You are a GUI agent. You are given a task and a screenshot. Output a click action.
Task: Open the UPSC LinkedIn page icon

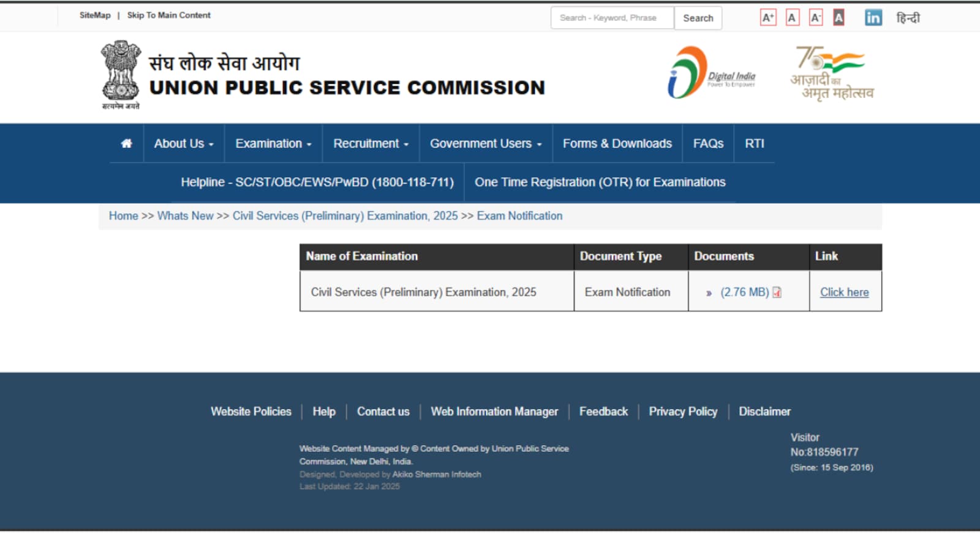pos(873,18)
